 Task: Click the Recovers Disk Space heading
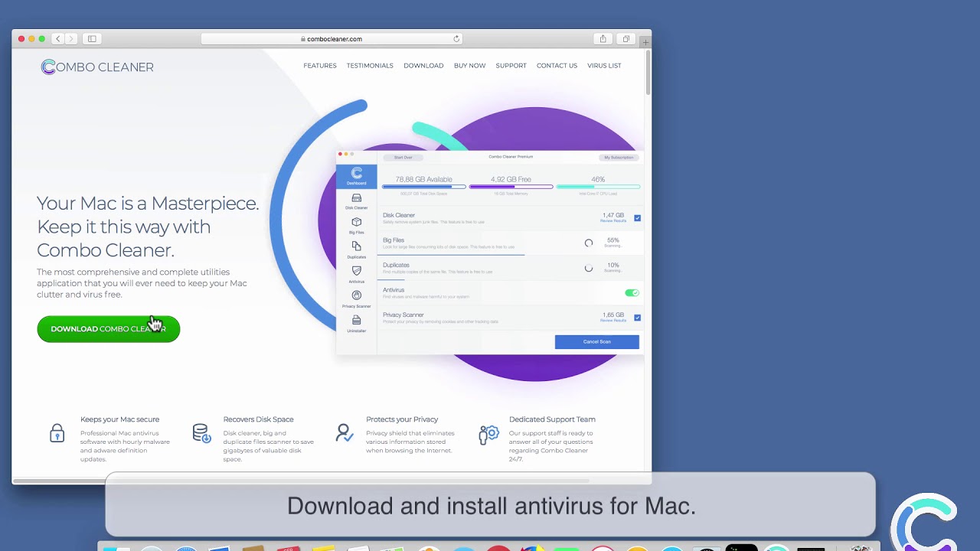(259, 419)
